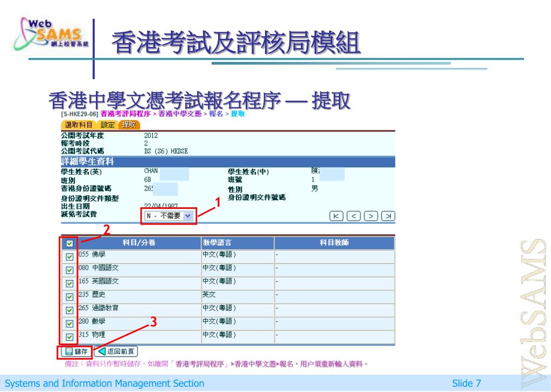551x392 pixels.
Task: Click Systems and Information Management Section footer
Action: pos(104,383)
